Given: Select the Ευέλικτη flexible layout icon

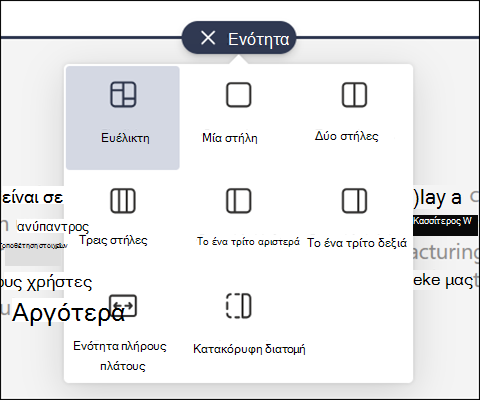Looking at the screenshot, I should tap(123, 95).
